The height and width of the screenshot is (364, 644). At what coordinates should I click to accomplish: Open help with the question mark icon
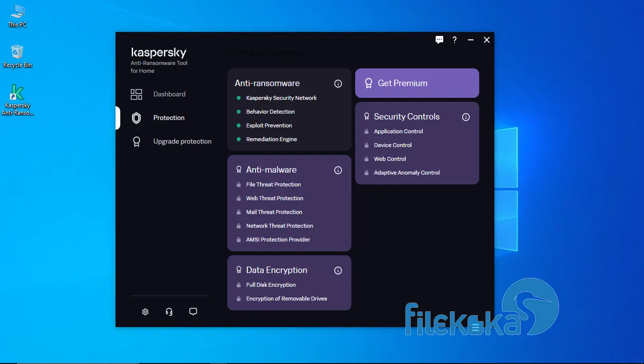(455, 40)
